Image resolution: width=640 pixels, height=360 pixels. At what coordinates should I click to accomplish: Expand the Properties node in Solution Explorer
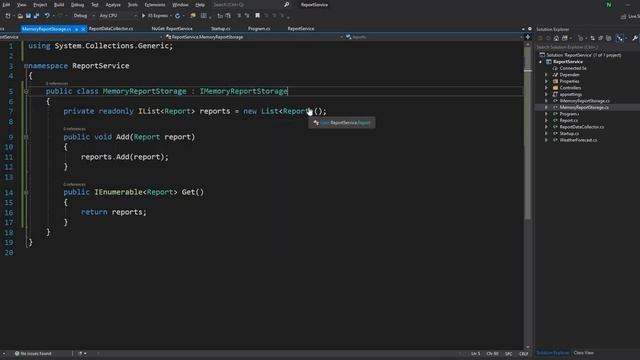tap(546, 81)
